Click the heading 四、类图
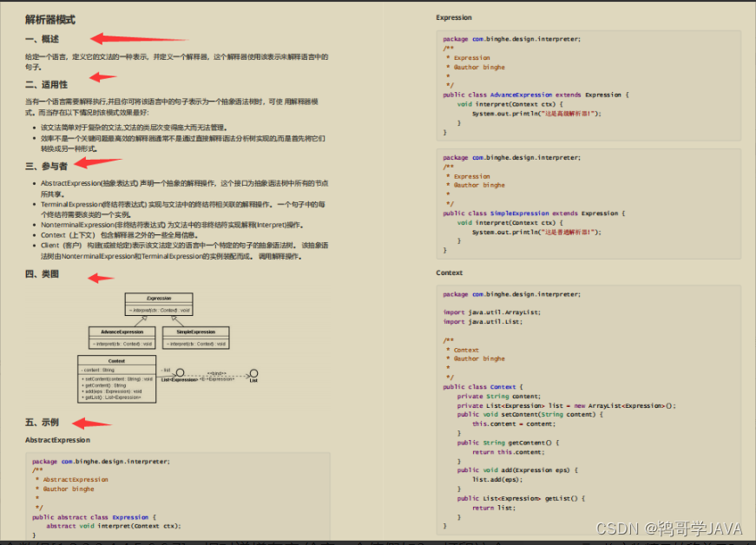The height and width of the screenshot is (545, 756). [x=42, y=274]
